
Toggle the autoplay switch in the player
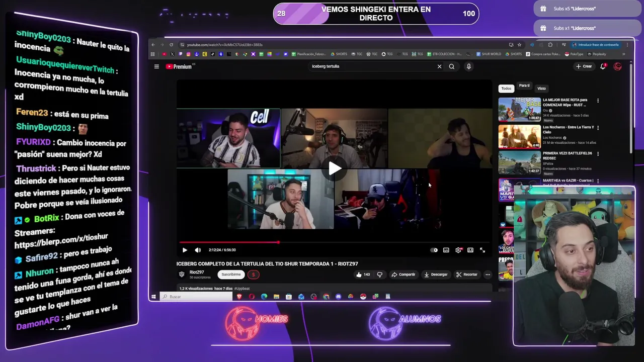click(x=434, y=250)
